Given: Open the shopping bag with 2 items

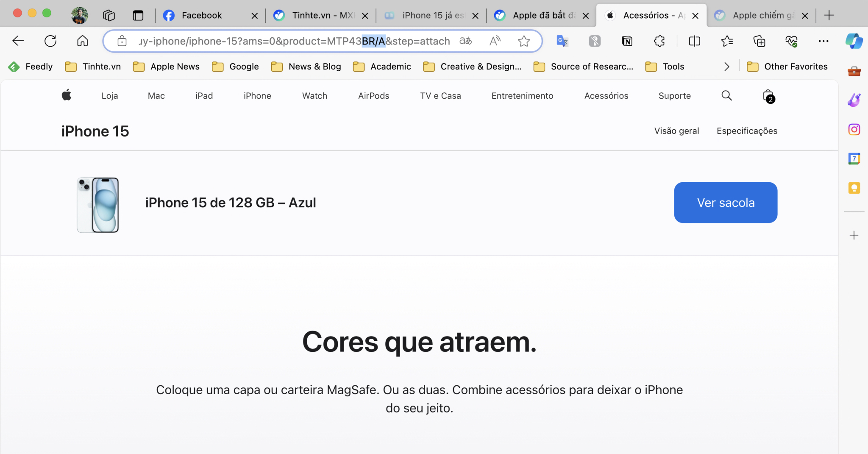Looking at the screenshot, I should pyautogui.click(x=768, y=96).
